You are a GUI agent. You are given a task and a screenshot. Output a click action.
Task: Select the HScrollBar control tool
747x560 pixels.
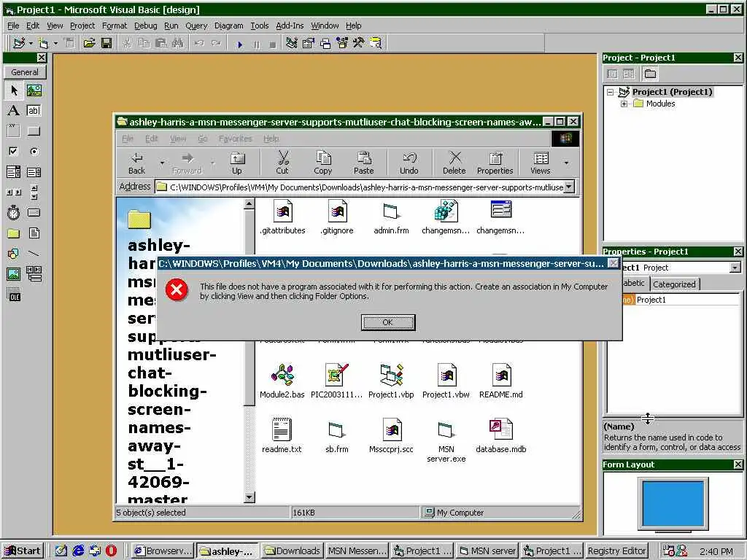coord(14,192)
